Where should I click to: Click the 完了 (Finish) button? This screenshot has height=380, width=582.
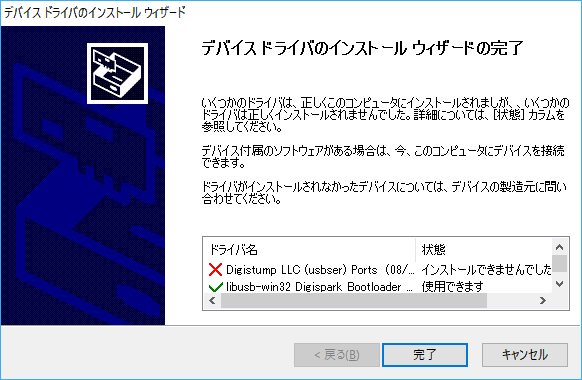click(425, 354)
